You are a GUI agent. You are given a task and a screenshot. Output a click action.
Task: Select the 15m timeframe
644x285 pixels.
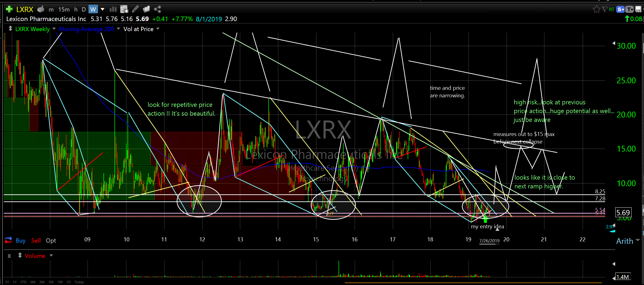click(x=64, y=10)
